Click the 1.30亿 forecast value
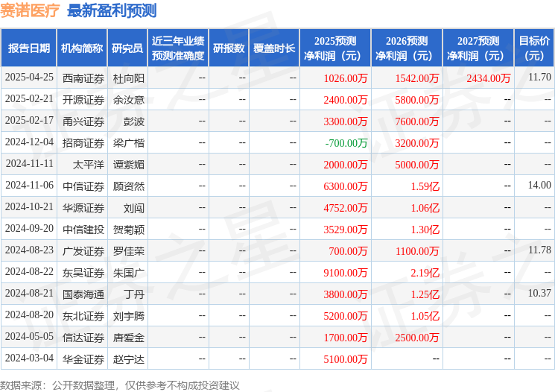The image size is (555, 392). [x=425, y=230]
